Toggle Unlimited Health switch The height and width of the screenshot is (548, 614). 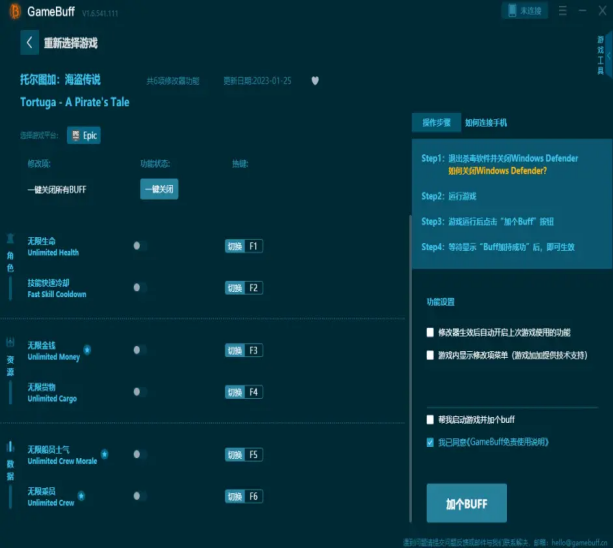(140, 246)
